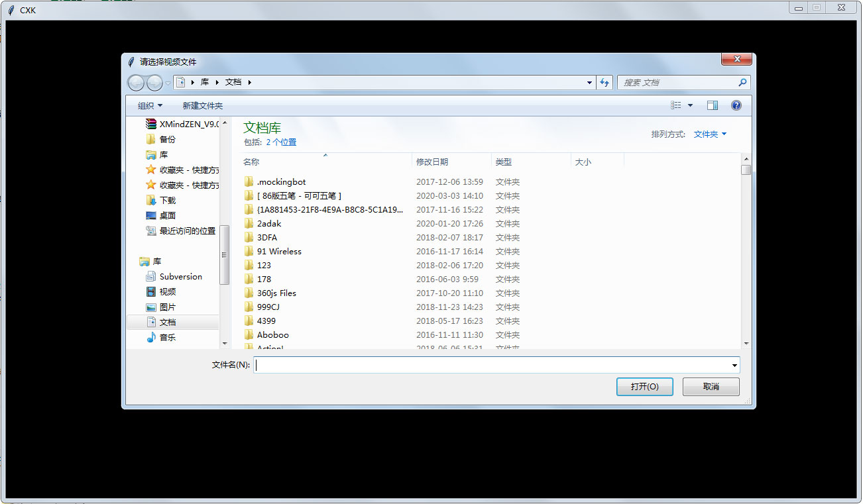Expand the view options dropdown arrow
The height and width of the screenshot is (504, 863).
(689, 105)
